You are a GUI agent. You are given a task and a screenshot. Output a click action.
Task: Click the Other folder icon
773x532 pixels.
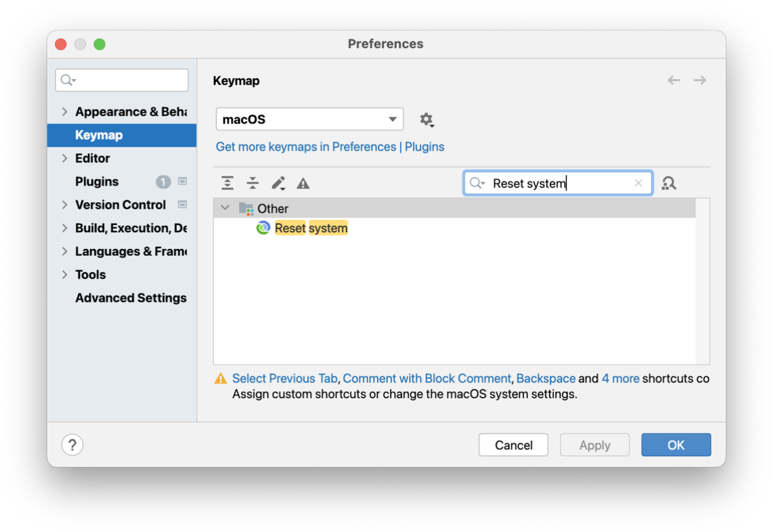[246, 208]
